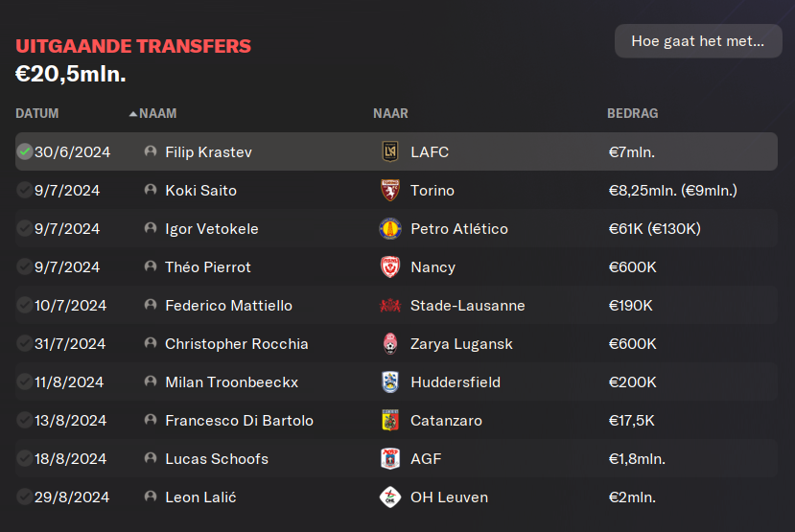Click the LAFC club badge
The height and width of the screenshot is (532, 795).
[390, 151]
